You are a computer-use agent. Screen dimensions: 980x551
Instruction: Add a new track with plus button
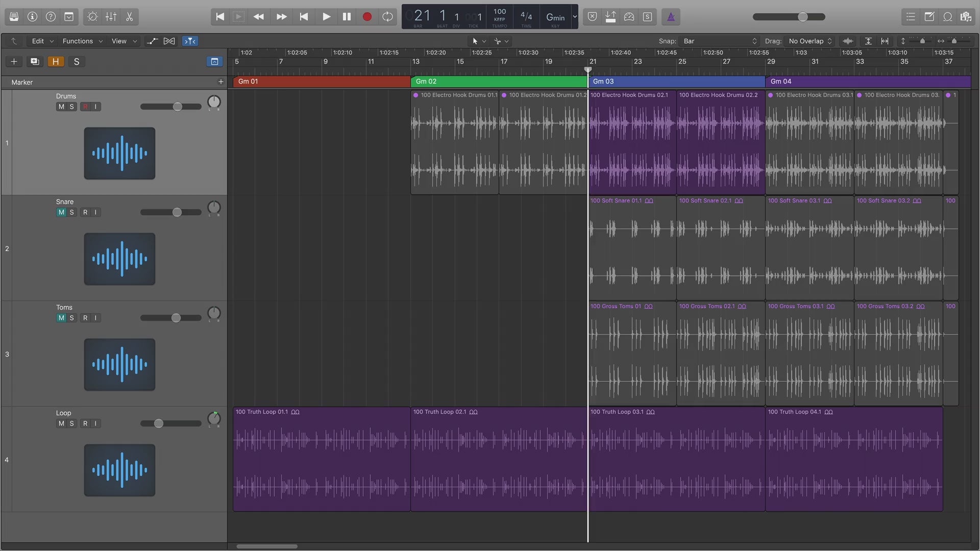pos(14,62)
